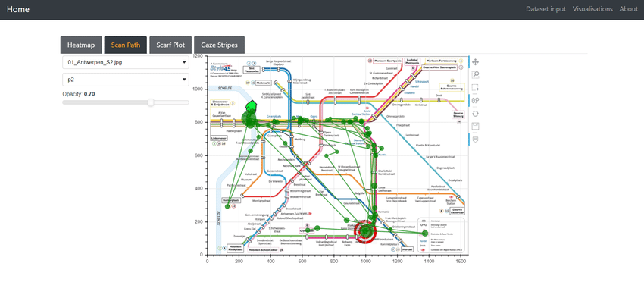Open the Dataset input page
This screenshot has width=644, height=301.
pyautogui.click(x=546, y=9)
